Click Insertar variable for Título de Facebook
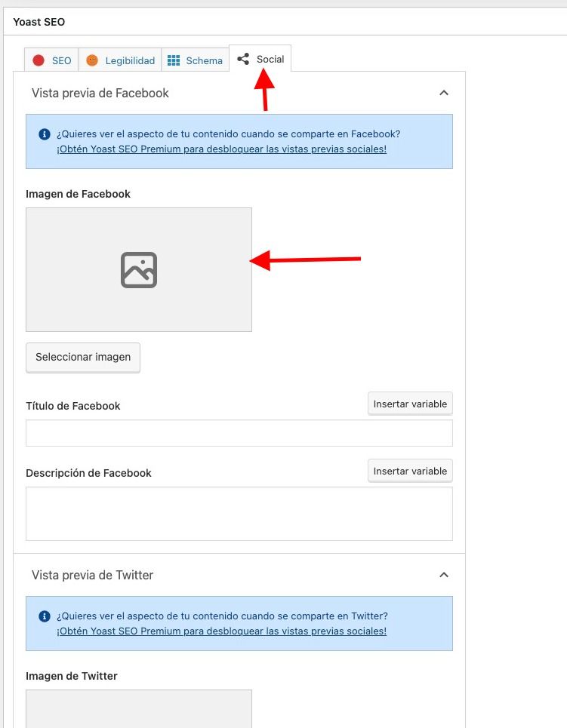This screenshot has height=728, width=567. 410,404
